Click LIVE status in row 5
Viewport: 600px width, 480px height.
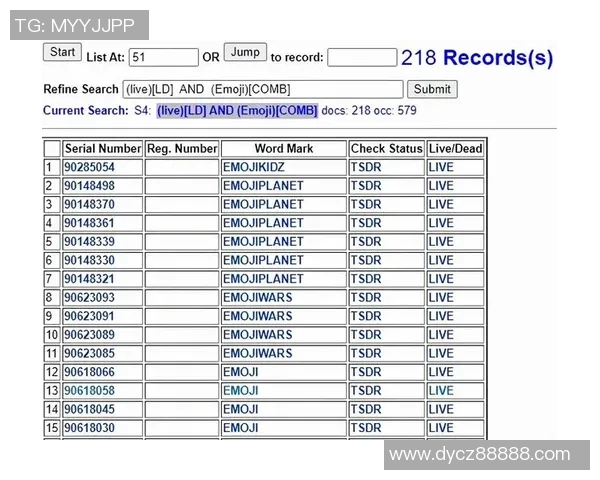pyautogui.click(x=440, y=242)
